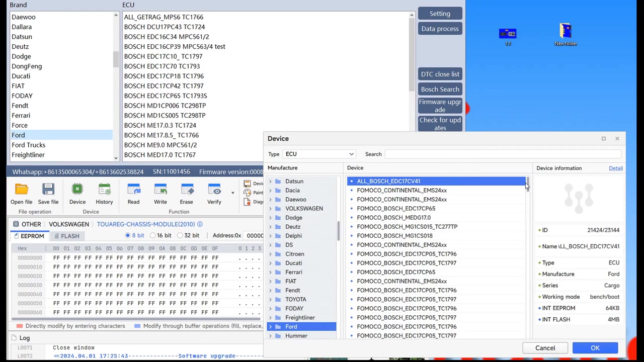
Task: Select FOMOCO_BOSCH_MG1CS018 in the Device list
Action: [x=436, y=236]
